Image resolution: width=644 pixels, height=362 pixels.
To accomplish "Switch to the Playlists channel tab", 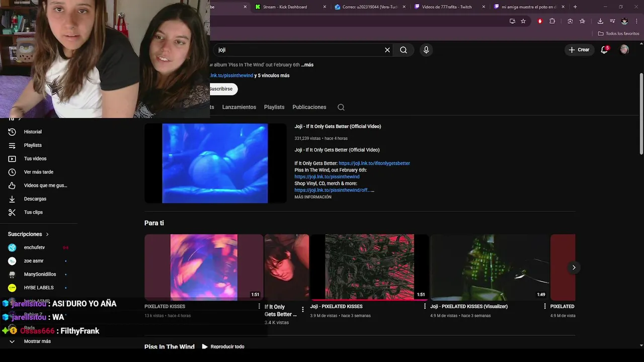I will (x=274, y=107).
